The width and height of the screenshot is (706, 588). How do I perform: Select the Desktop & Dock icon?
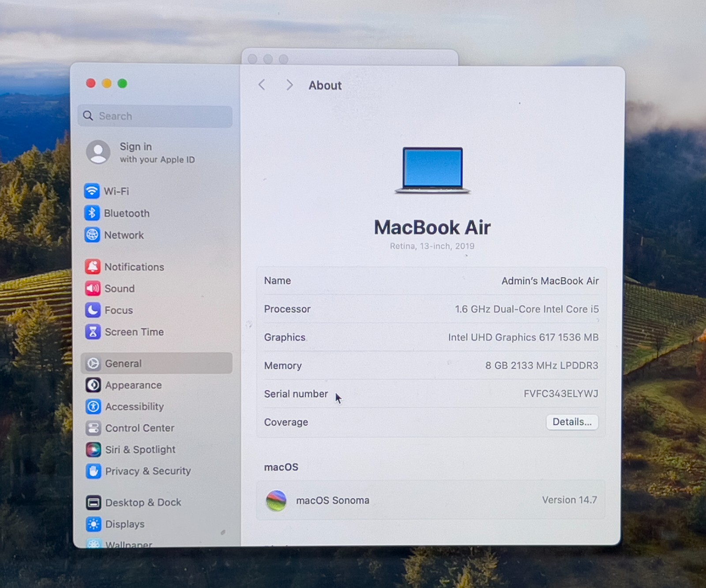coord(93,502)
